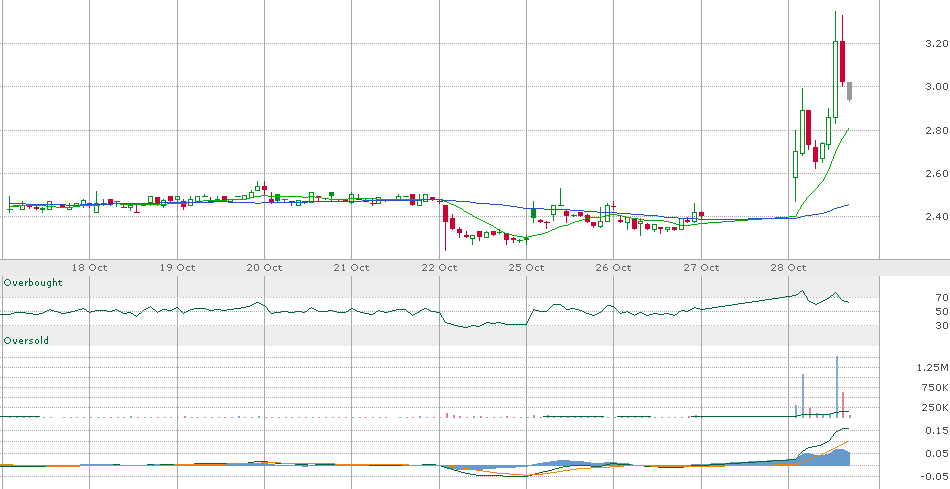Click the 750K volume axis label
The image size is (950, 489).
click(935, 388)
